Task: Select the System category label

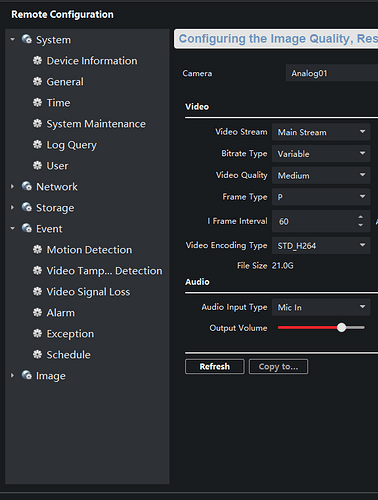Action: (x=53, y=40)
